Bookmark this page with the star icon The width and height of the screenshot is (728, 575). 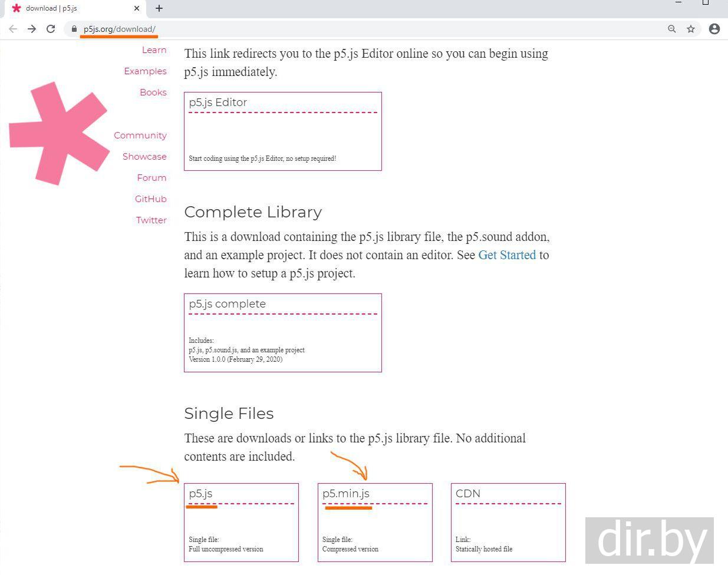691,29
